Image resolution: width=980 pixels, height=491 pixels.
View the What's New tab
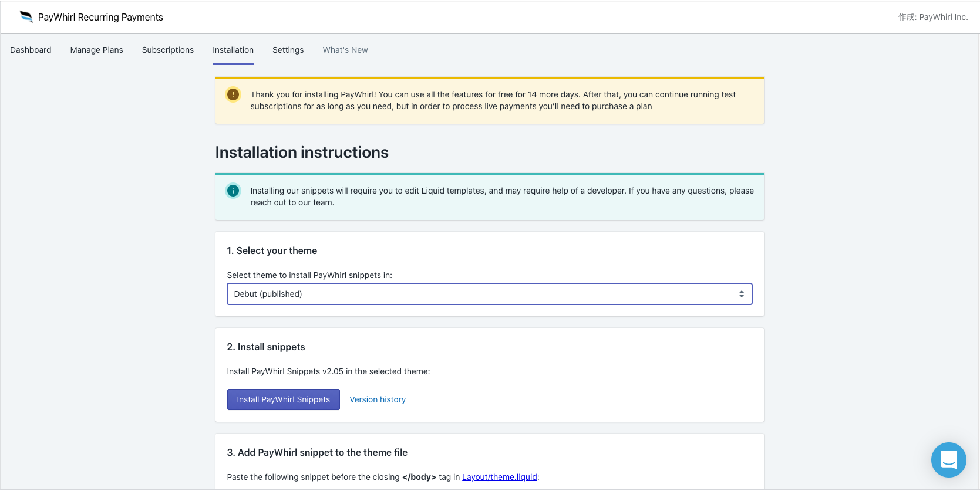[x=345, y=50]
